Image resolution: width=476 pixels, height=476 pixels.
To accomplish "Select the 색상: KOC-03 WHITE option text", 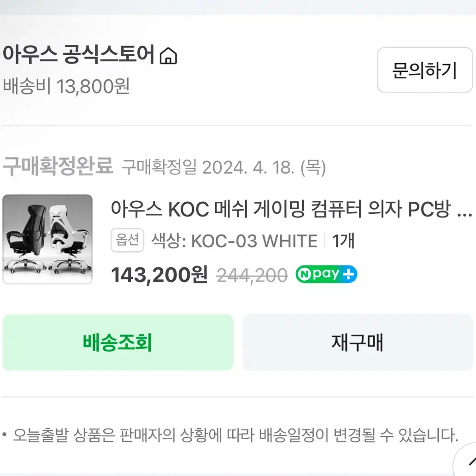I will 235,241.
